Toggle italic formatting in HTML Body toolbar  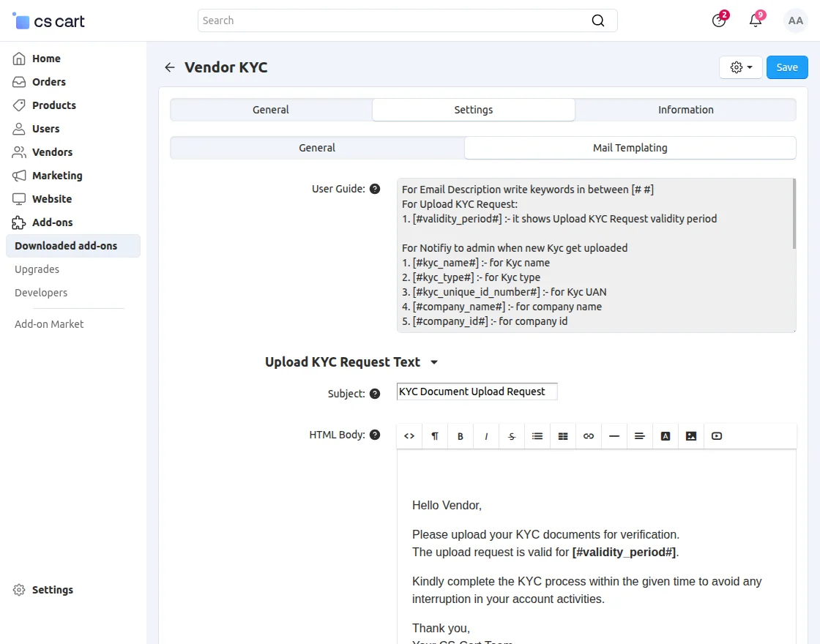[485, 435]
